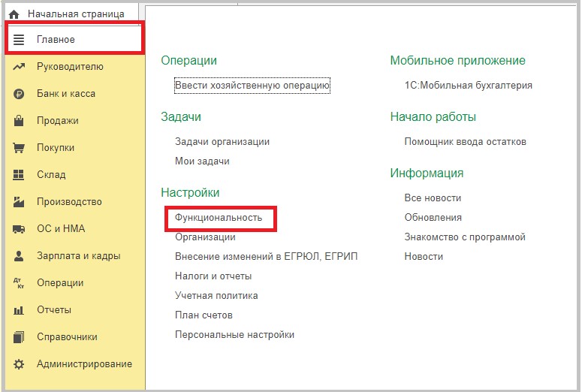Click the ruble coin icon for Банк и касса
This screenshot has width=582, height=392.
(x=19, y=94)
